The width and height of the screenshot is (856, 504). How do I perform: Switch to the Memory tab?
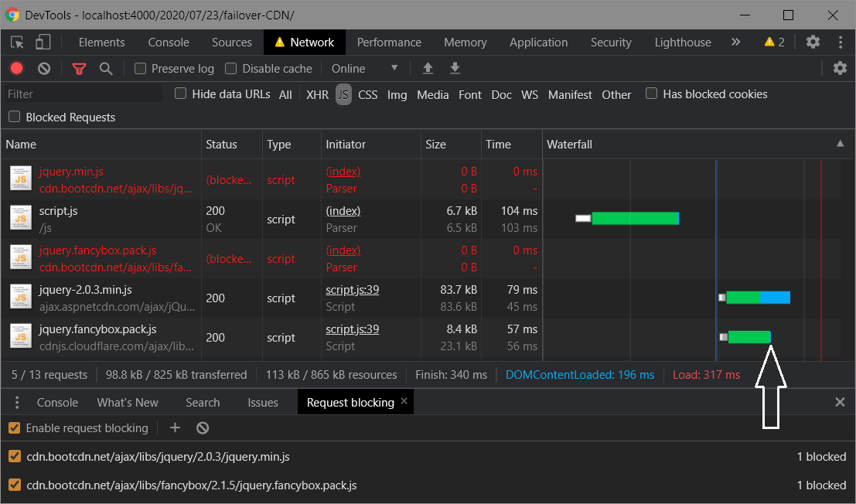(x=466, y=43)
